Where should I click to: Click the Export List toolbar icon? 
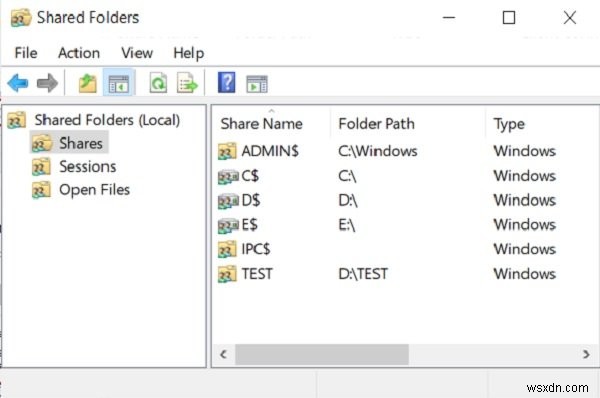click(x=187, y=83)
